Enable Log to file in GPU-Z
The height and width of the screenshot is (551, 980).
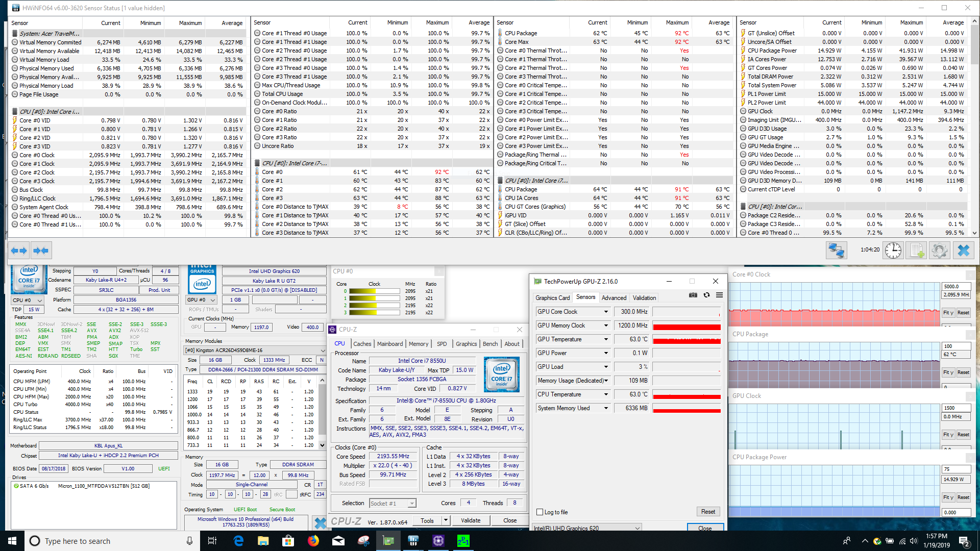tap(540, 512)
